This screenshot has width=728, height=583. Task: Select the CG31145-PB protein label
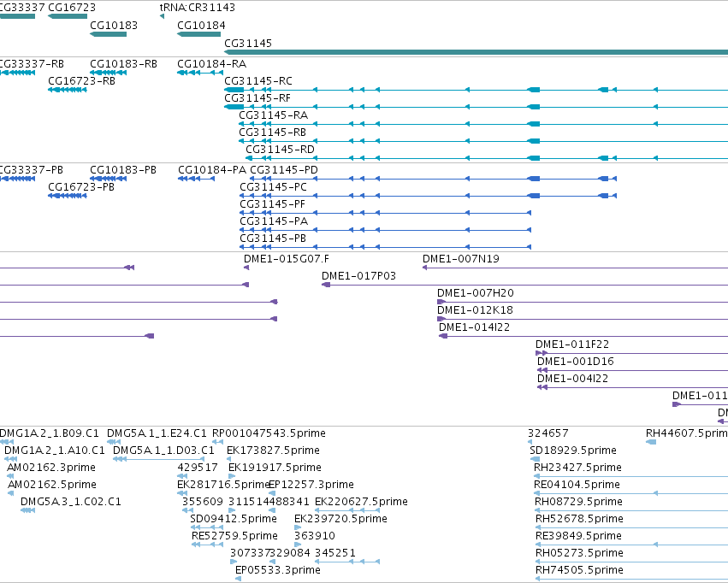tap(273, 238)
